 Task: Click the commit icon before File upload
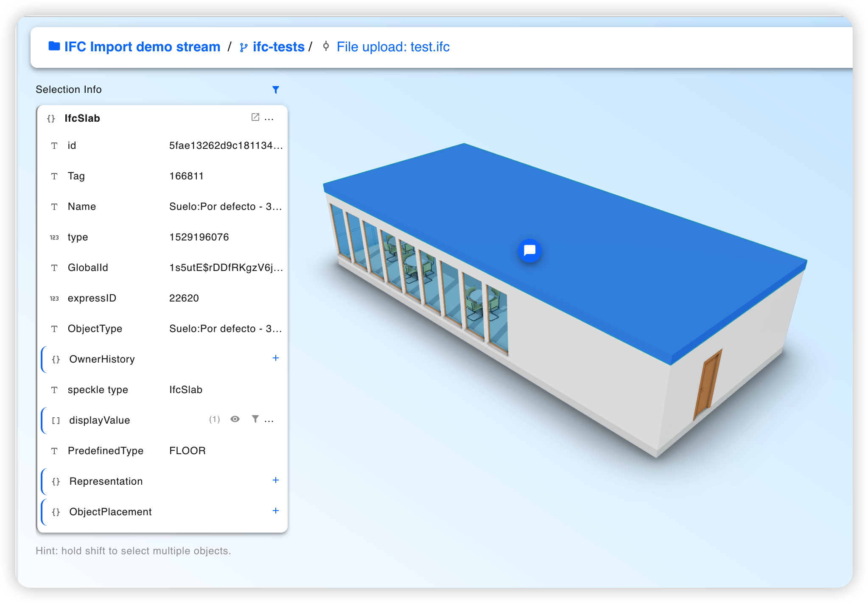pos(326,46)
